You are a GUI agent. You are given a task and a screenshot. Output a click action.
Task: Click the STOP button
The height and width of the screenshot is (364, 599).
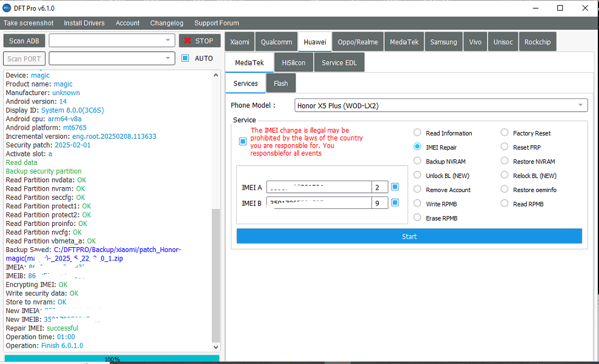tap(199, 41)
